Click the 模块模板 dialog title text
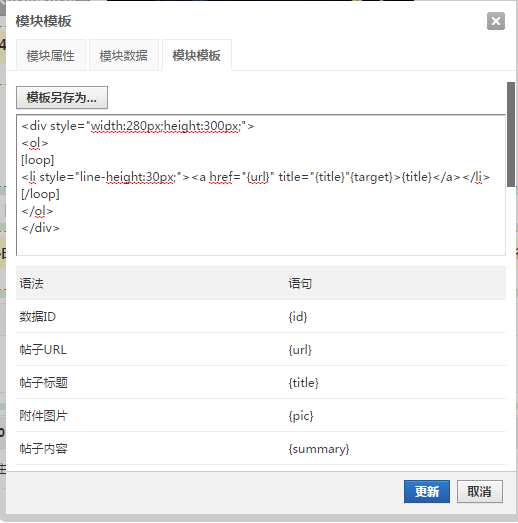 point(44,21)
